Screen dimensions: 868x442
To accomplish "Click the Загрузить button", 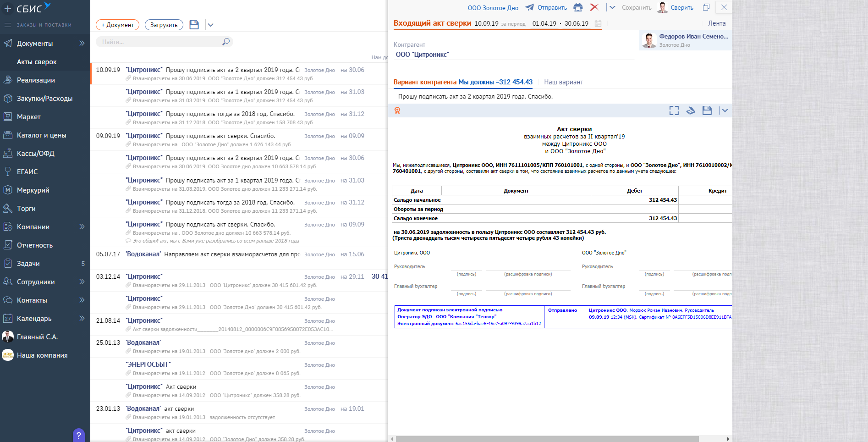I will [164, 25].
